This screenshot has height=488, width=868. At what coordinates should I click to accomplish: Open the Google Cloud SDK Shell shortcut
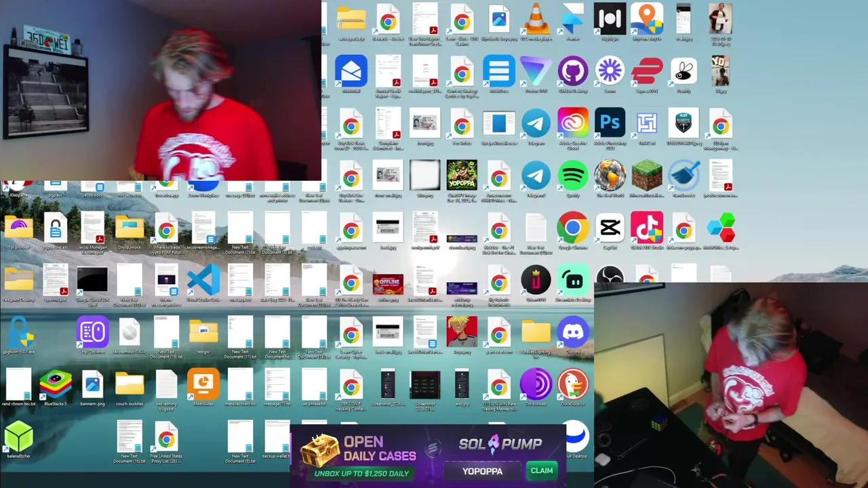[x=92, y=280]
